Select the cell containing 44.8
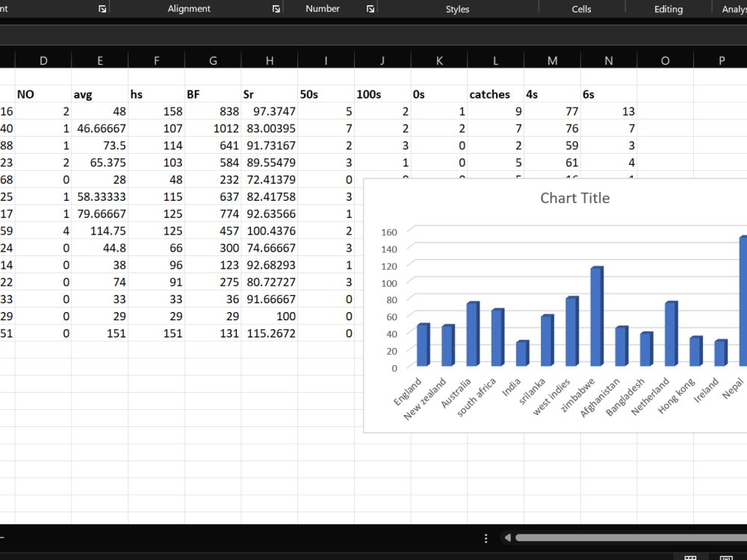 [99, 248]
